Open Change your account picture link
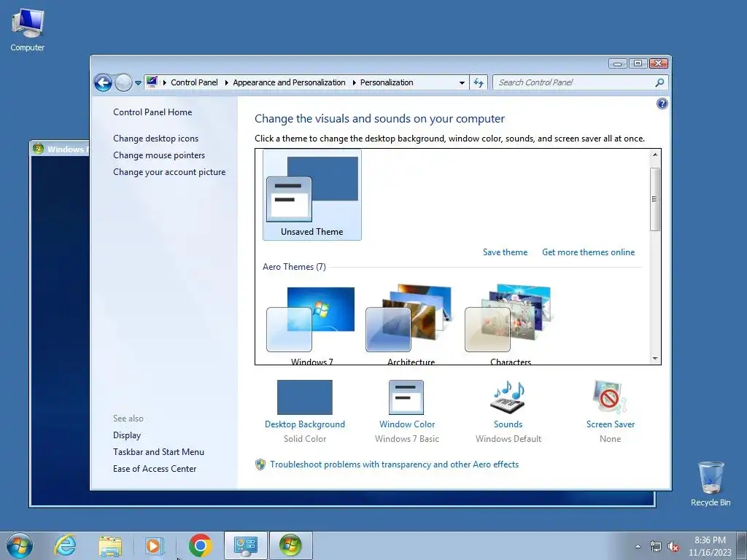The width and height of the screenshot is (747, 560). coord(169,172)
